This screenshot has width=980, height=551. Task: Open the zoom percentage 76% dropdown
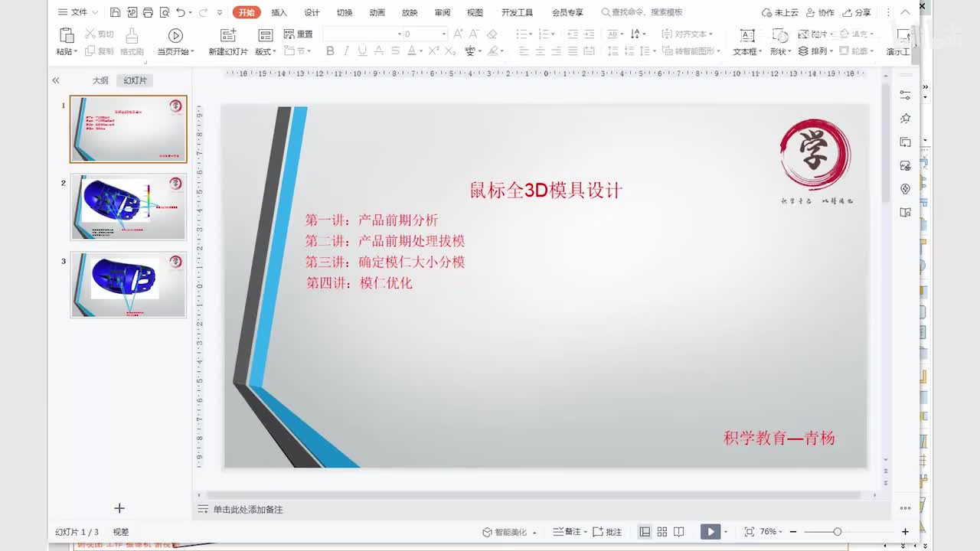pyautogui.click(x=773, y=532)
